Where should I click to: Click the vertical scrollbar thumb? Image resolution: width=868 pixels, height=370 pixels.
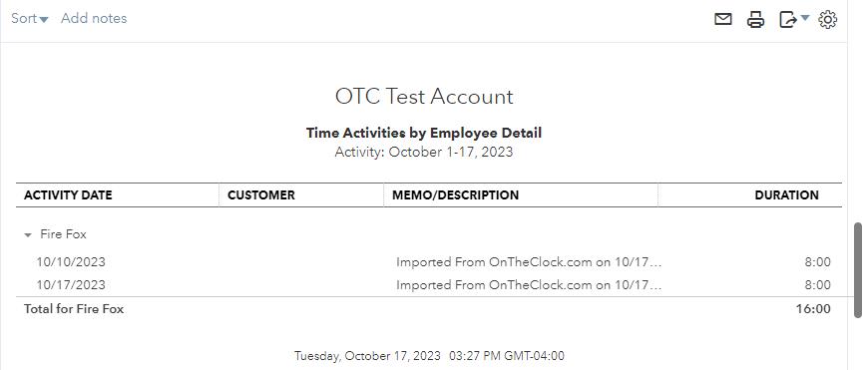(x=859, y=269)
